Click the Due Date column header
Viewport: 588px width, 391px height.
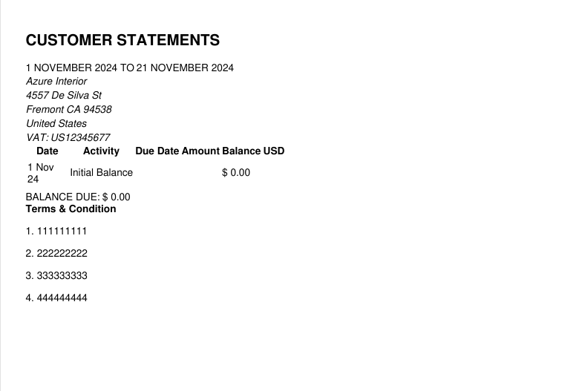(x=157, y=151)
